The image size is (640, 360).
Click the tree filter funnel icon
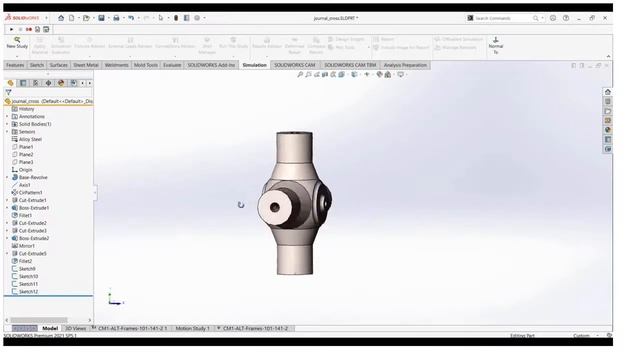click(9, 92)
